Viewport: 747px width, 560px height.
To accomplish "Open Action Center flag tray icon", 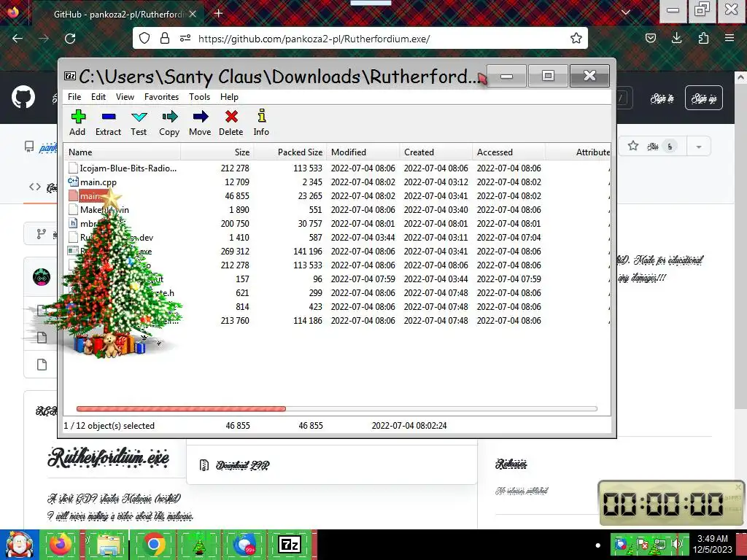I will pos(643,545).
